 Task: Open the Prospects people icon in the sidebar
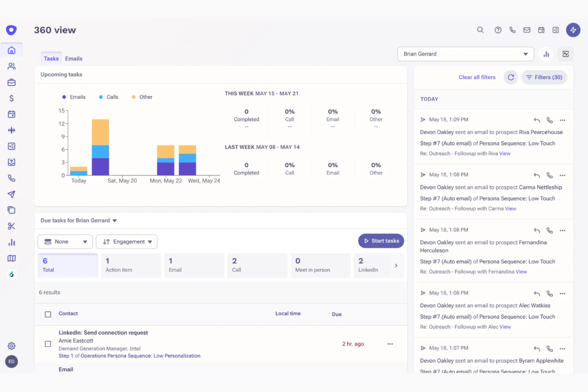coord(12,66)
